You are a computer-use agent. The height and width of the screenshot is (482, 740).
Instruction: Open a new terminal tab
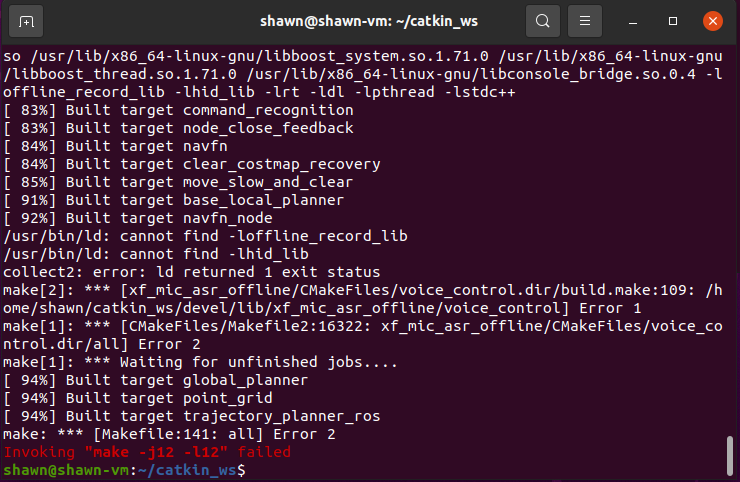click(x=26, y=21)
